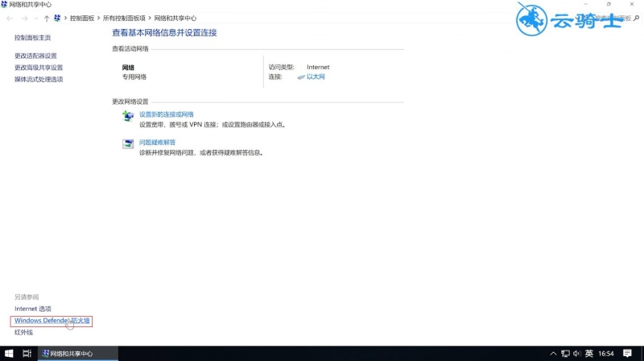Open 更改高级共享设置 link
This screenshot has height=361, width=644.
[39, 68]
